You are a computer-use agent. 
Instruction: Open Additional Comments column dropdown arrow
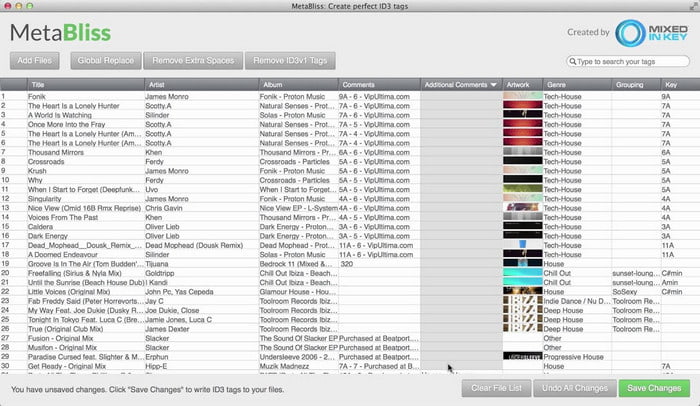493,85
